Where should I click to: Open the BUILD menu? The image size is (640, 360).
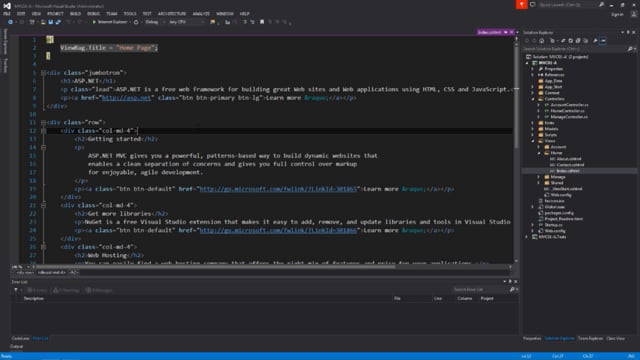tap(75, 14)
